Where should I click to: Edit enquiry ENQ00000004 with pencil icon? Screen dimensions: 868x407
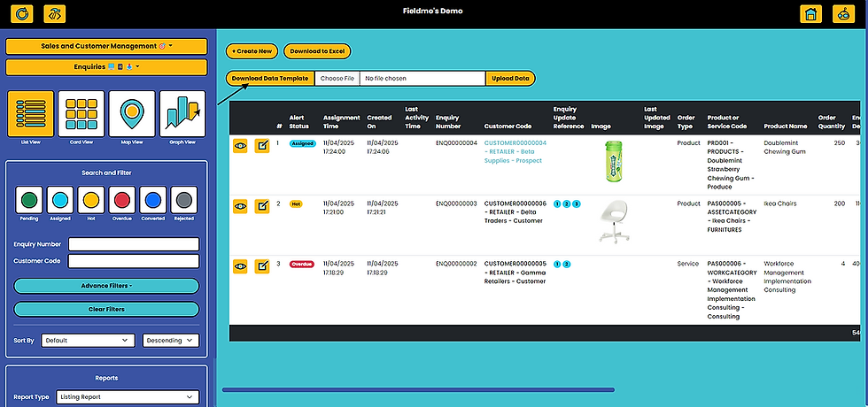click(x=262, y=145)
